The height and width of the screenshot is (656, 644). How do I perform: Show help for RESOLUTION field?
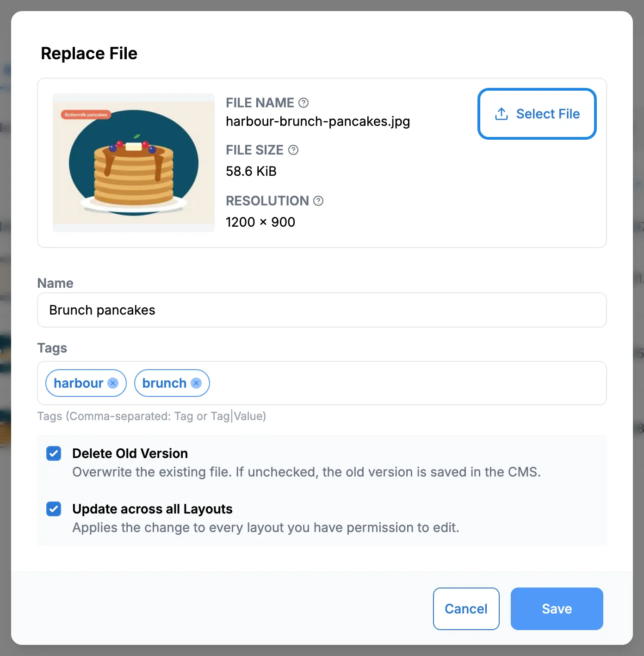(318, 201)
